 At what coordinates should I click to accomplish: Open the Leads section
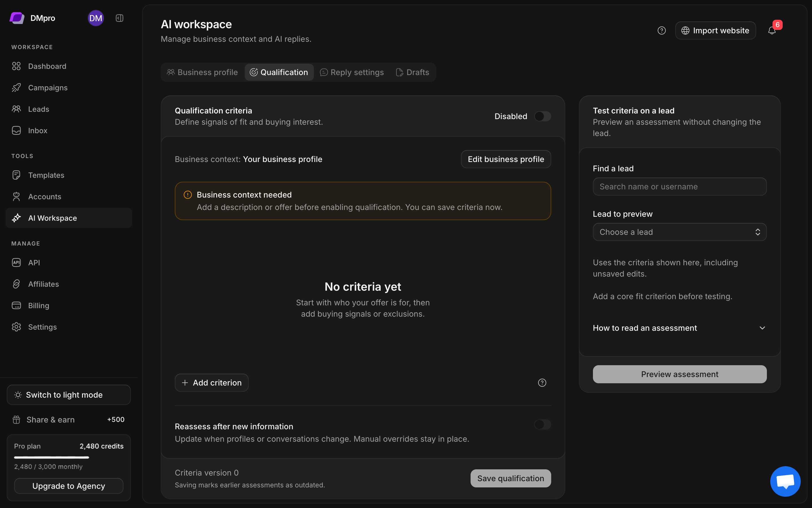(x=69, y=109)
